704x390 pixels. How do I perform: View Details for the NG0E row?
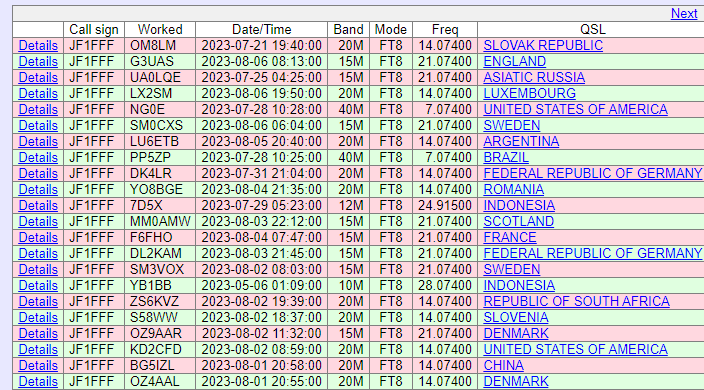(38, 110)
